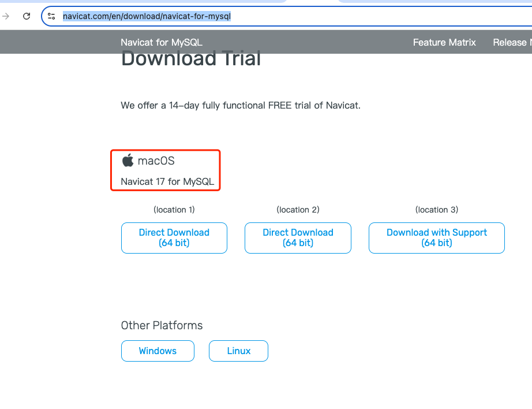
Task: Open the Navicat for MySQL header link
Action: click(x=162, y=42)
